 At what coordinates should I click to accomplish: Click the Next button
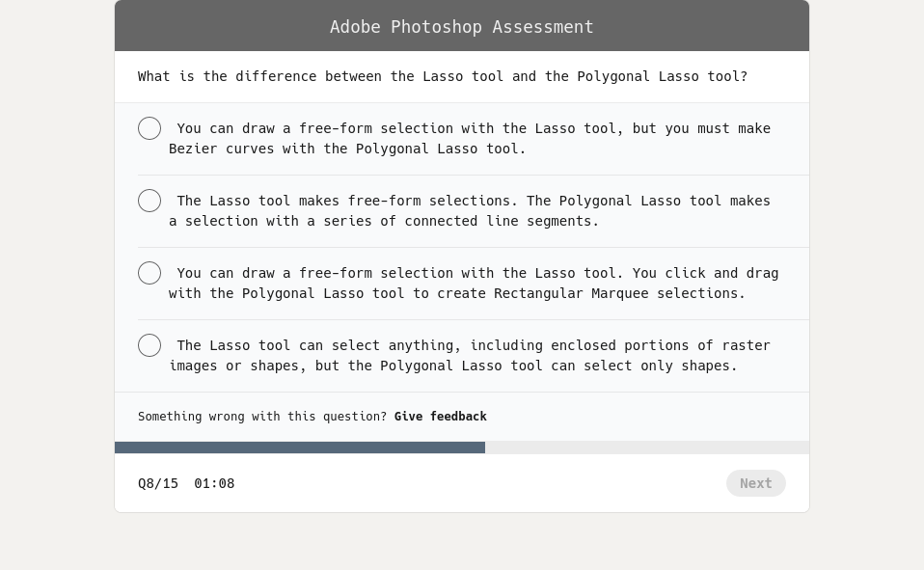point(756,483)
